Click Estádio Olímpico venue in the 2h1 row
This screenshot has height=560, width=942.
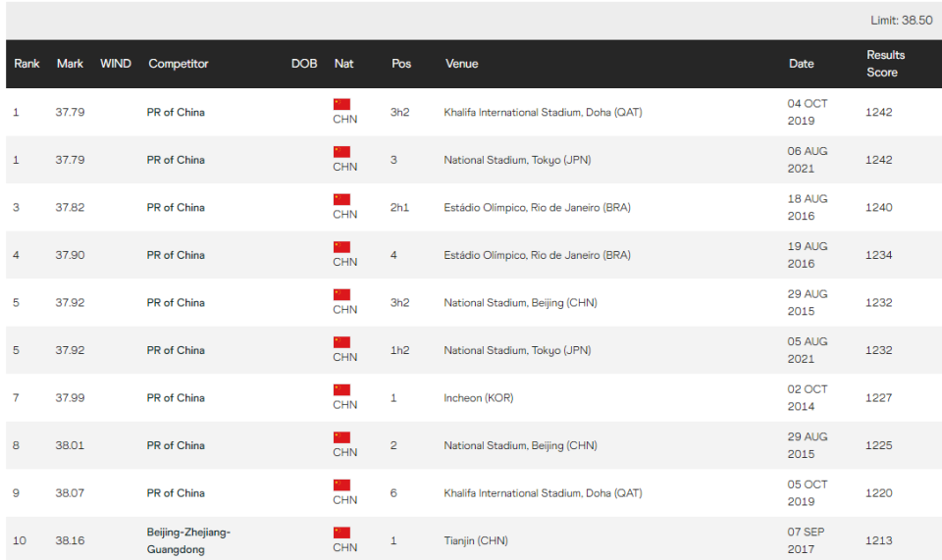tap(537, 207)
